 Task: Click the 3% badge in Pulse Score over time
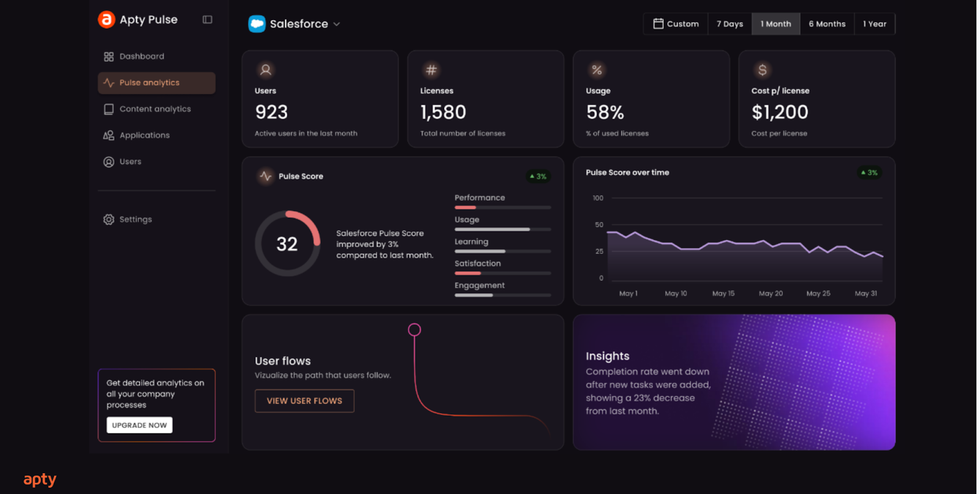pyautogui.click(x=869, y=173)
